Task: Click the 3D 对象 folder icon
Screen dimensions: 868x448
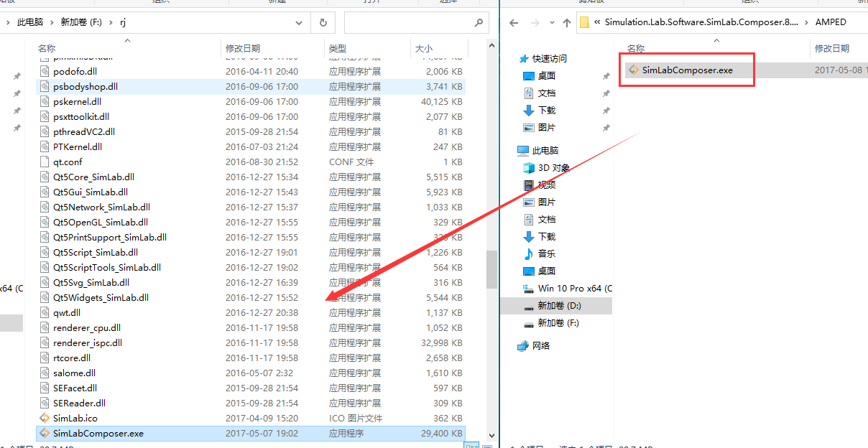Action: (x=529, y=167)
